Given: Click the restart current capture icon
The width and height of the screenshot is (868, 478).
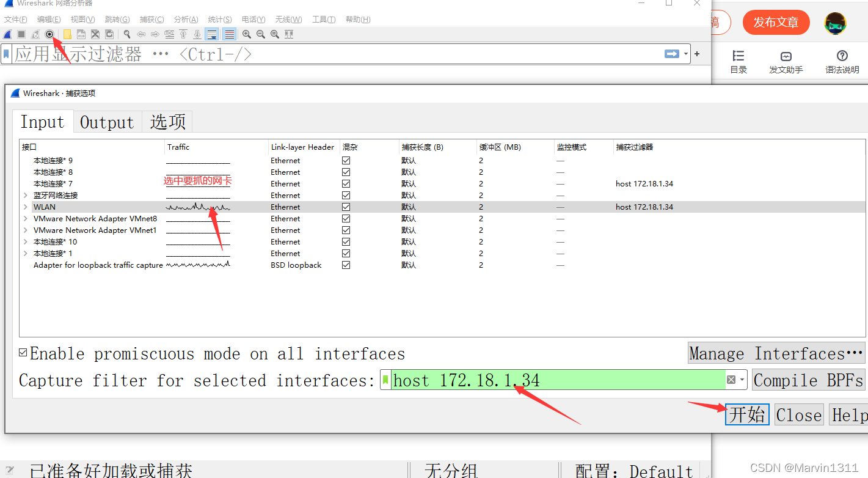Looking at the screenshot, I should 35,34.
